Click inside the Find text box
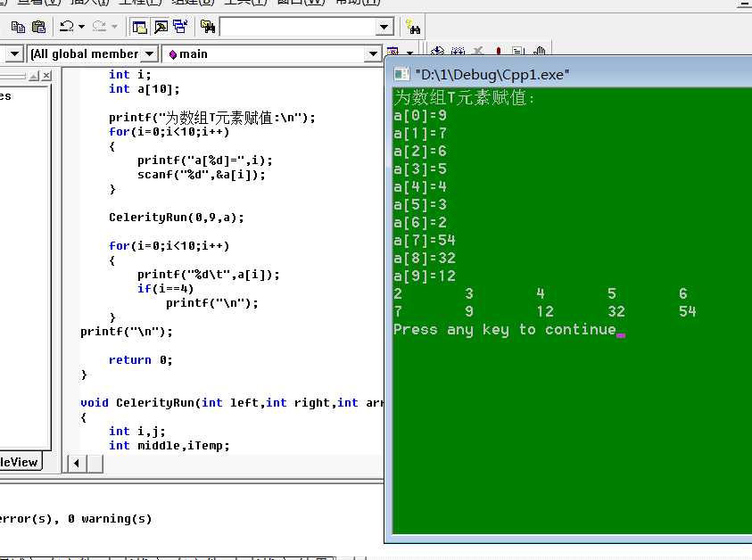 pos(298,28)
